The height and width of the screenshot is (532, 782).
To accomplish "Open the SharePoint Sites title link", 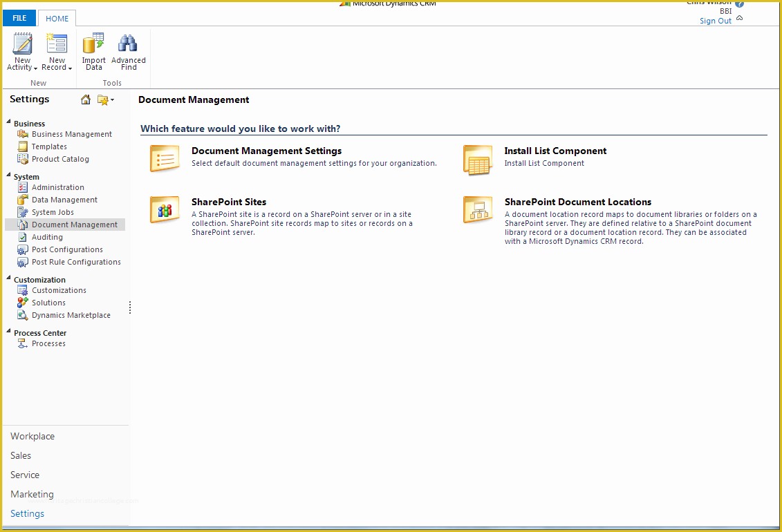I will click(229, 202).
